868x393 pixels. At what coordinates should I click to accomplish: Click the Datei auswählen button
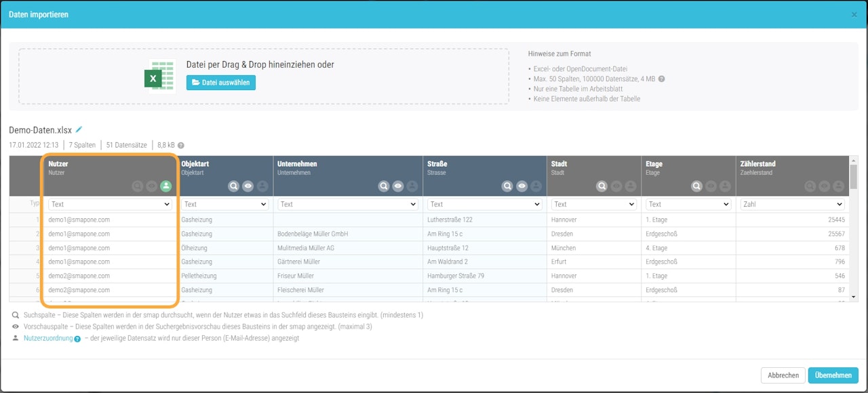(x=221, y=83)
